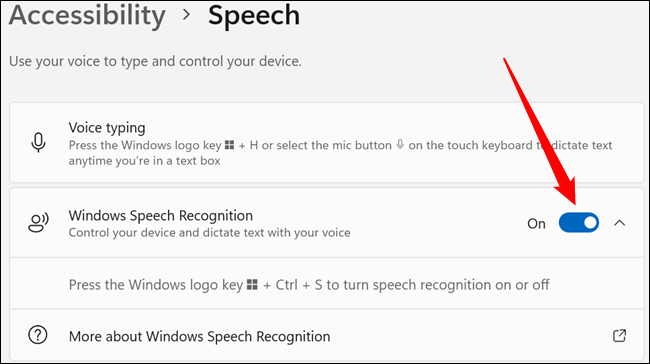650x364 pixels.
Task: Click the Windows logo icon beside '+ H'
Action: click(x=229, y=145)
